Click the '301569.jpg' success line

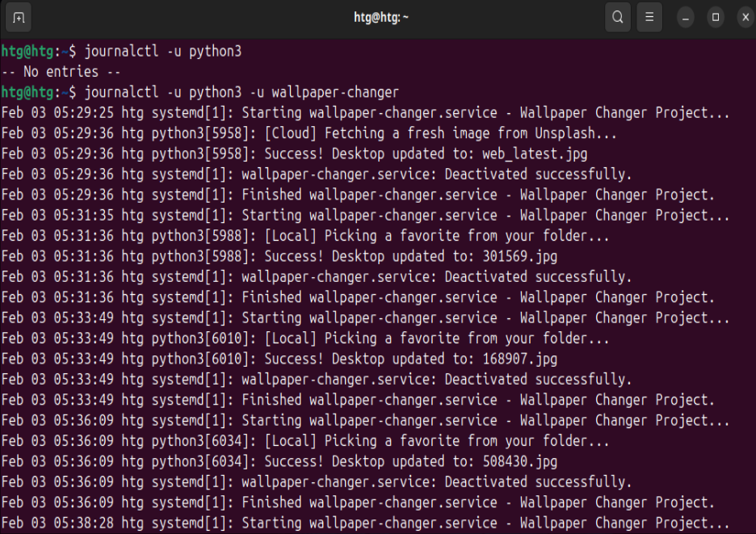click(x=279, y=256)
